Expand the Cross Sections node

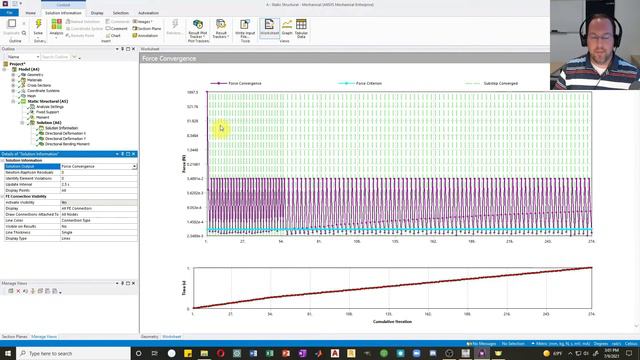13,85
